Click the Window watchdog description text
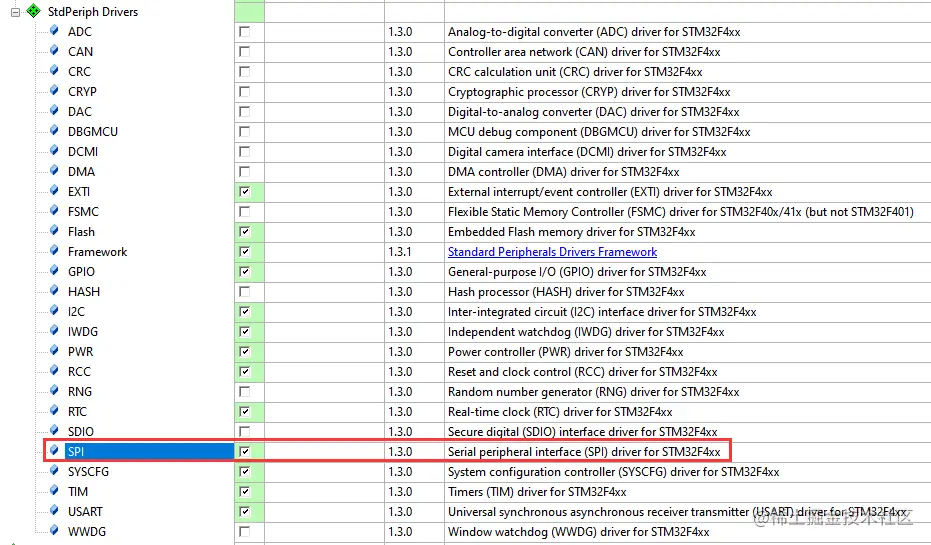Image resolution: width=931 pixels, height=545 pixels. click(x=579, y=532)
